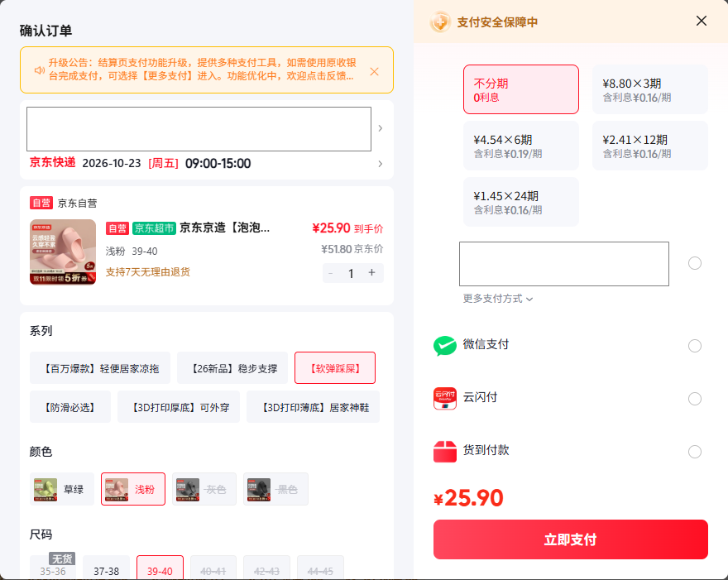The height and width of the screenshot is (580, 728).
Task: Select size 37-38
Action: pyautogui.click(x=107, y=568)
